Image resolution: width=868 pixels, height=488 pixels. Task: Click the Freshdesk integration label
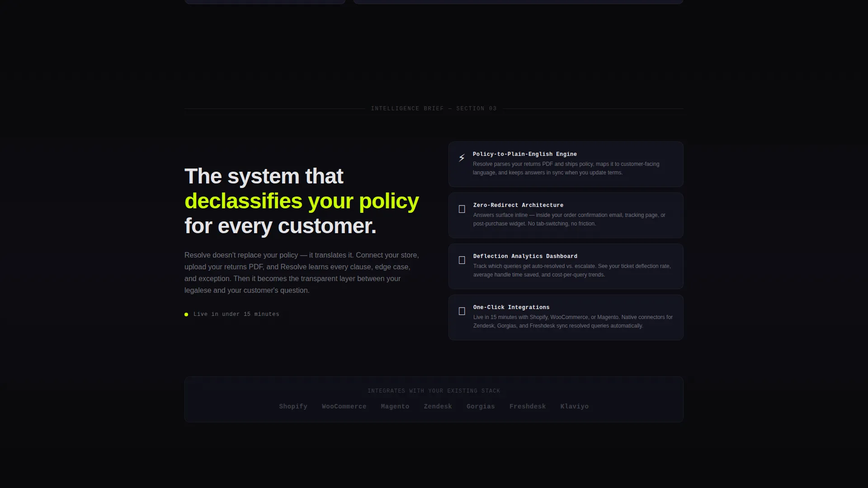click(528, 407)
